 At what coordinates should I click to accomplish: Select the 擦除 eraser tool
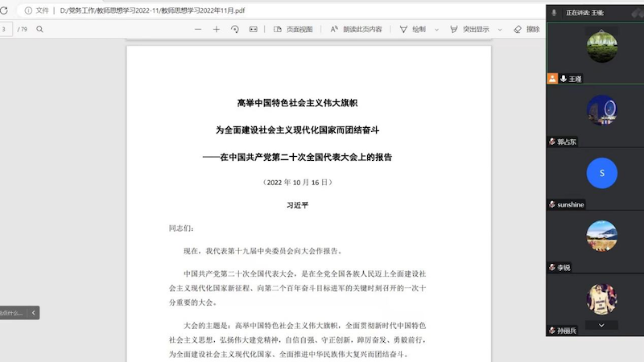click(x=528, y=29)
